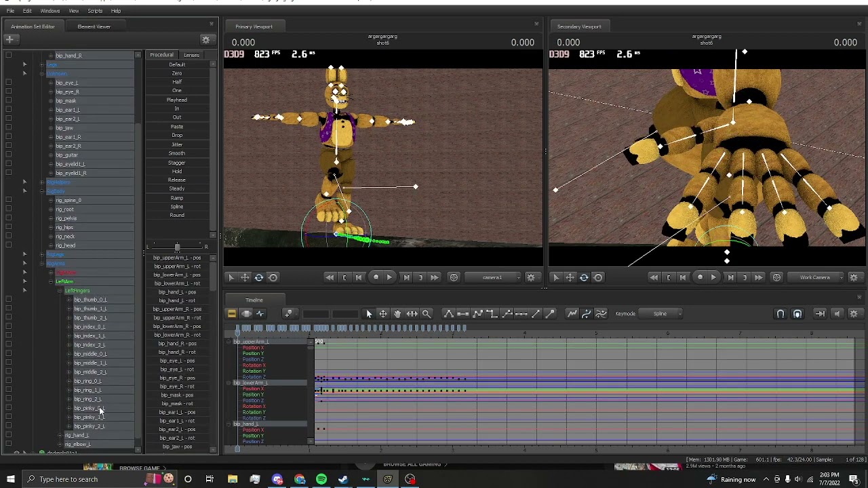Screen dimensions: 868x488
Task: Select the primary viewport selection arrow tool
Action: click(231, 277)
